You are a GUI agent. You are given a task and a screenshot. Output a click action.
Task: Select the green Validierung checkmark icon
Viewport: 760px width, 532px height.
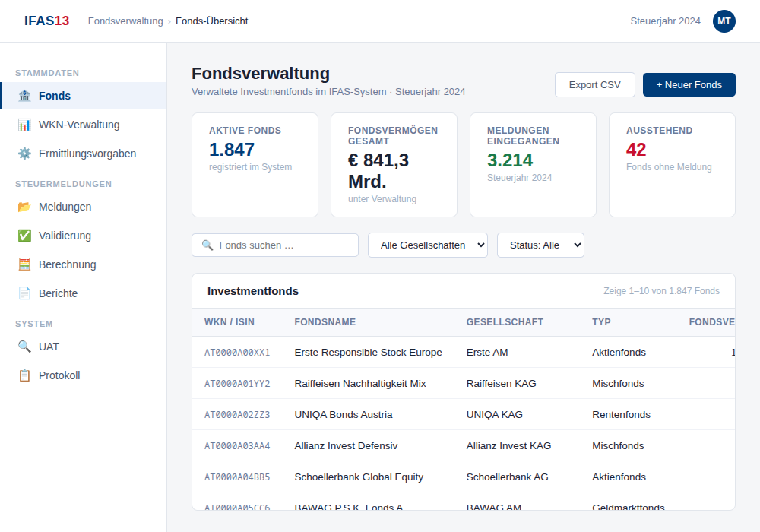tap(25, 236)
